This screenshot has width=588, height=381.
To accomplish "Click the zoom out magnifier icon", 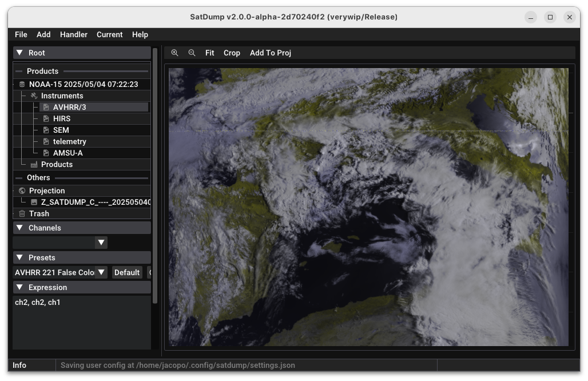I will 192,53.
